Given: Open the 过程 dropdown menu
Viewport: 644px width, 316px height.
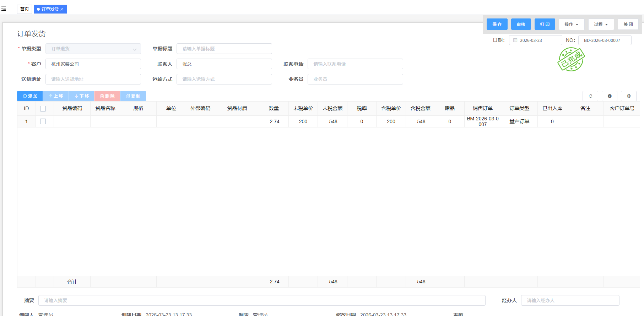Looking at the screenshot, I should click(601, 24).
